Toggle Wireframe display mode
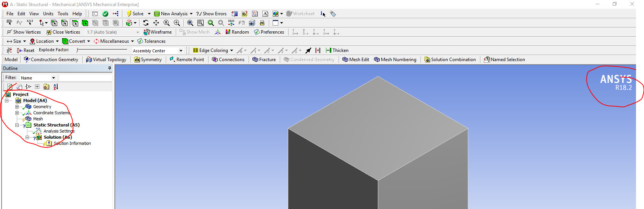Screen dimensions: 644x209 coord(157,32)
